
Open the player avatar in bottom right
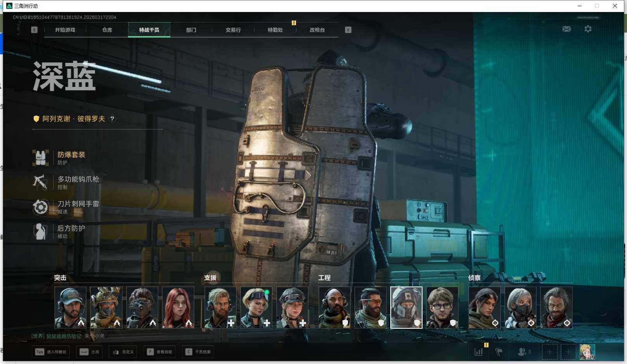(x=587, y=352)
